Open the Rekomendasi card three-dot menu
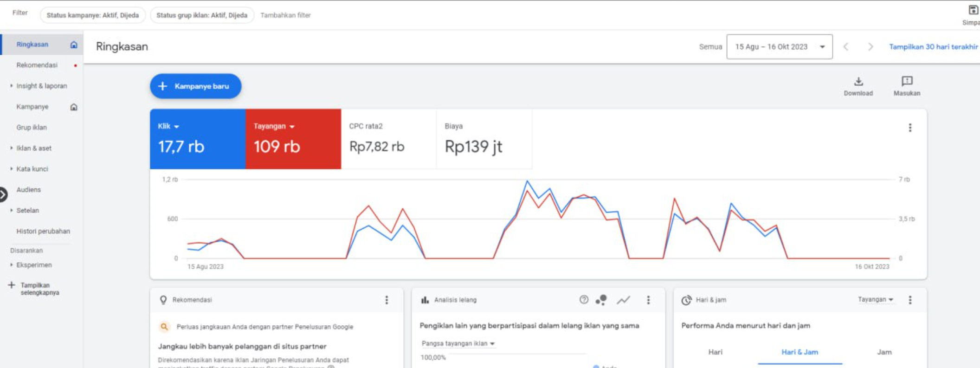Screen dimensions: 980x368 tap(387, 300)
